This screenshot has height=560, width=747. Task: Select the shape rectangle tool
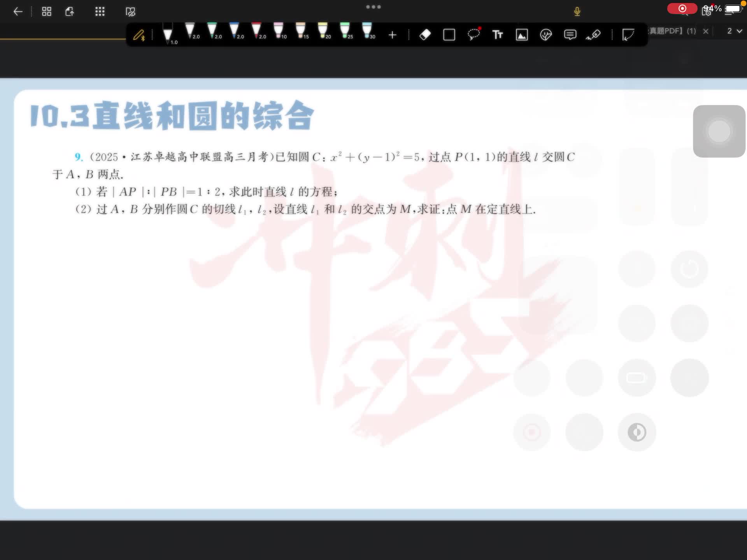click(449, 35)
